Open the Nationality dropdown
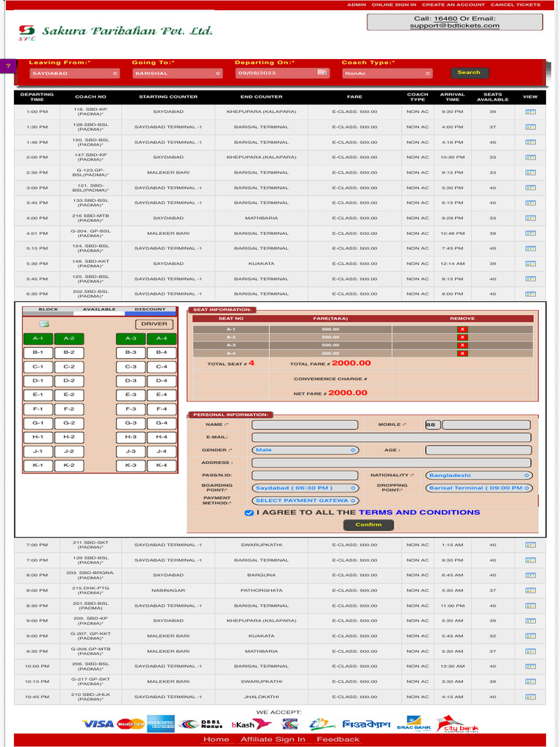560x747 pixels. coord(478,476)
